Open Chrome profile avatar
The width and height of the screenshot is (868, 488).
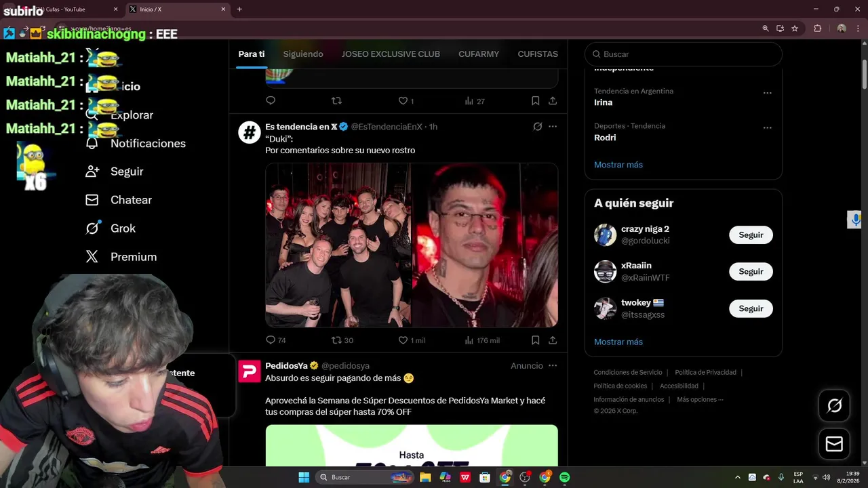click(842, 28)
